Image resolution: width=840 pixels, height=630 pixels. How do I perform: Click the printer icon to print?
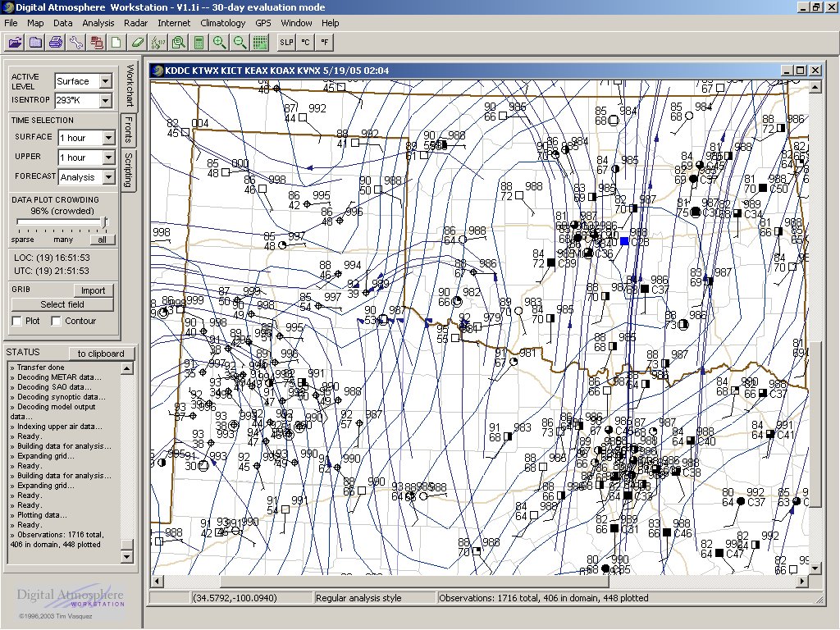pos(56,43)
